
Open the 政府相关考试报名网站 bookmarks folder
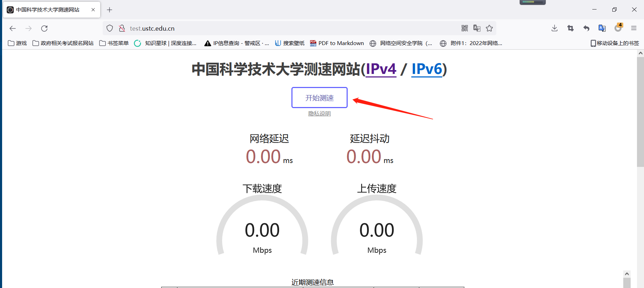[63, 43]
